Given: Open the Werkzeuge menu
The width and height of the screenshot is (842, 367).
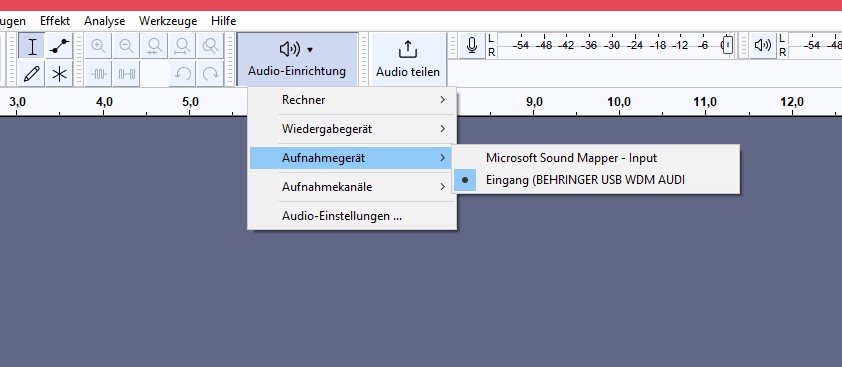Looking at the screenshot, I should (x=168, y=21).
